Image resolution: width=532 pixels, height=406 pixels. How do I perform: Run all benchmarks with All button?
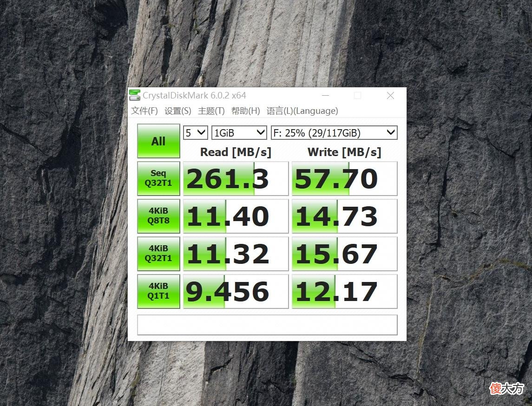pos(158,141)
